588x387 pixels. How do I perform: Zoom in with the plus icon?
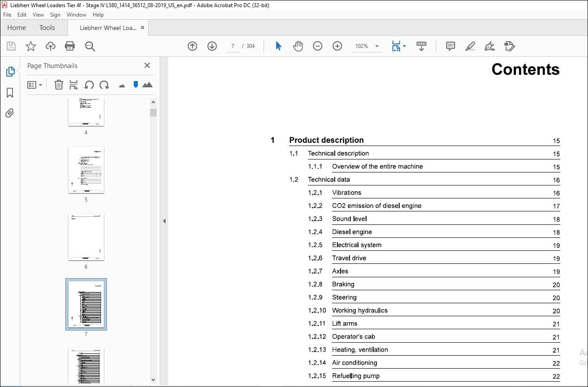click(337, 46)
